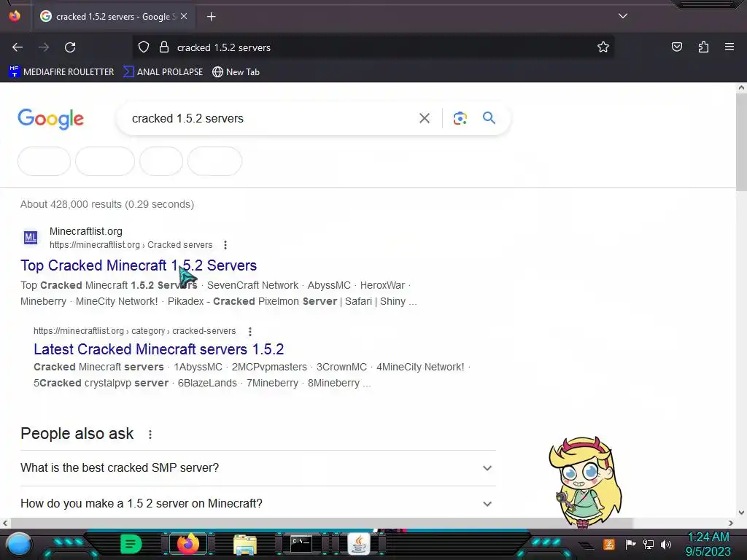
Task: Open ANAL PROLAPSE bookmark
Action: tap(163, 72)
